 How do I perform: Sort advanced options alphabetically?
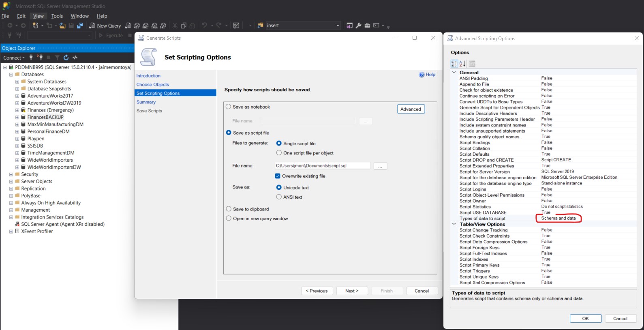(x=462, y=64)
